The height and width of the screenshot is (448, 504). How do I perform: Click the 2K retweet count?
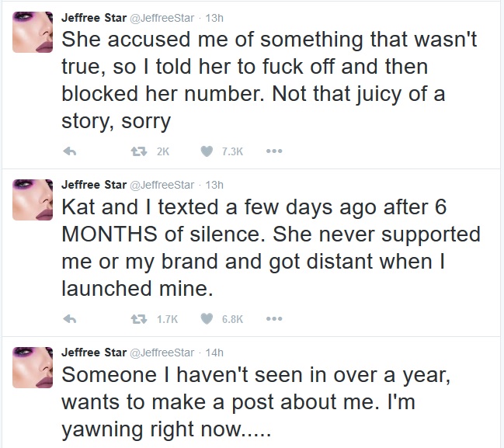click(x=162, y=151)
